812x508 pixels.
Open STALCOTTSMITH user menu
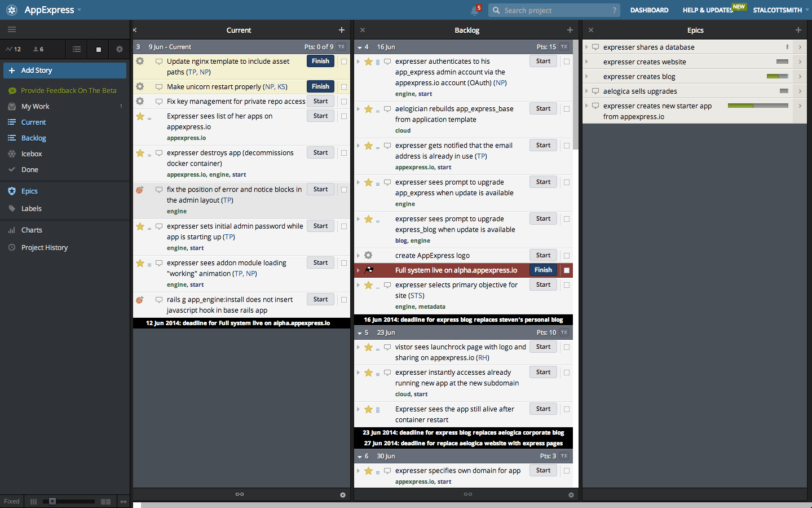(780, 10)
